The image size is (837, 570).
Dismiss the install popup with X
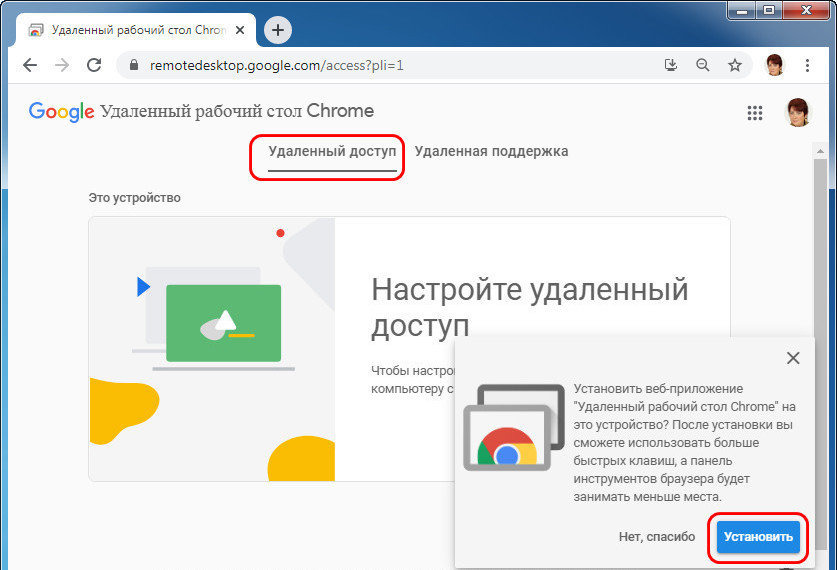[x=793, y=358]
